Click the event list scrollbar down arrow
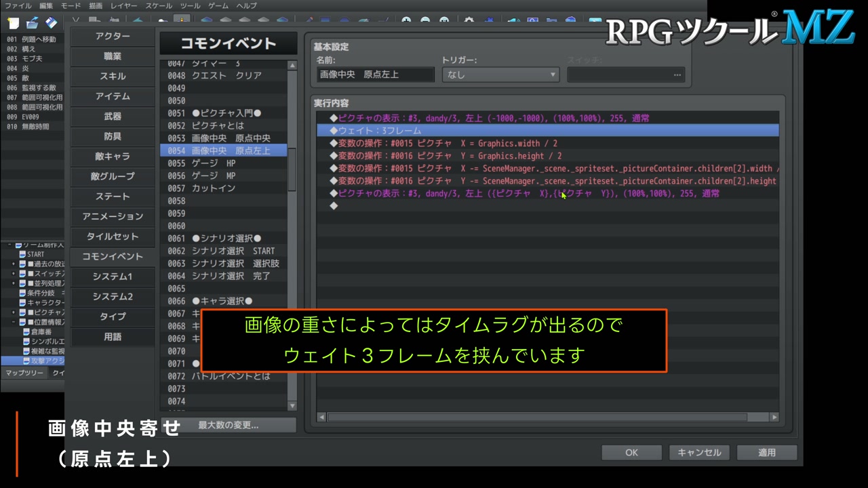Viewport: 868px width, 488px height. click(292, 406)
